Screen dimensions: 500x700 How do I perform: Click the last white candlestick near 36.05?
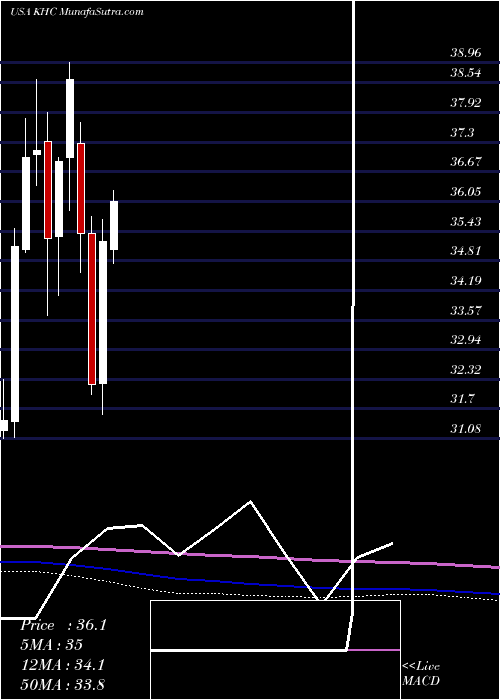click(x=114, y=225)
